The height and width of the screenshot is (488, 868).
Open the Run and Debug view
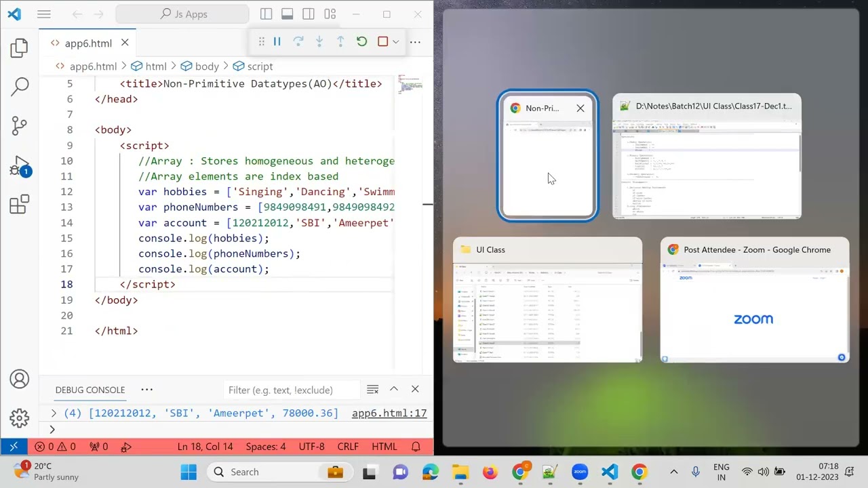click(20, 165)
